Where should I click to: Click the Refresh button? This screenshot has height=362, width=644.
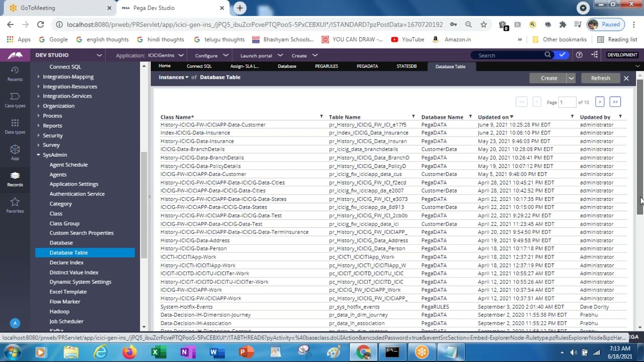[600, 78]
